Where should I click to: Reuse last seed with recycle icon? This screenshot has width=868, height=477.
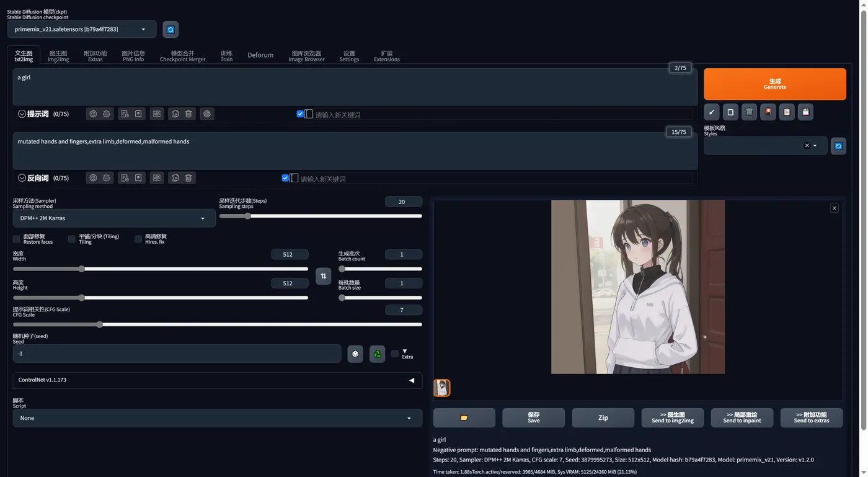377,354
